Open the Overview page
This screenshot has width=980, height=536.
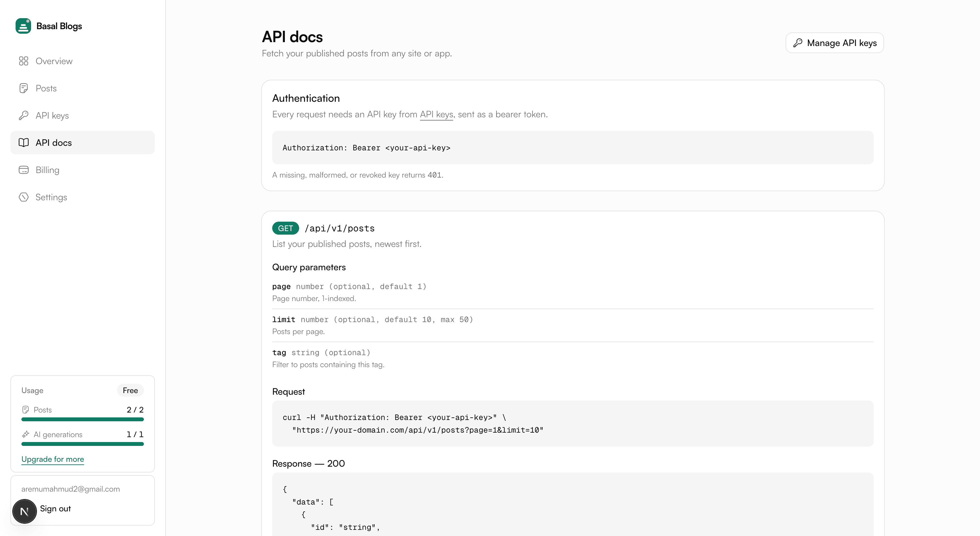click(83, 61)
